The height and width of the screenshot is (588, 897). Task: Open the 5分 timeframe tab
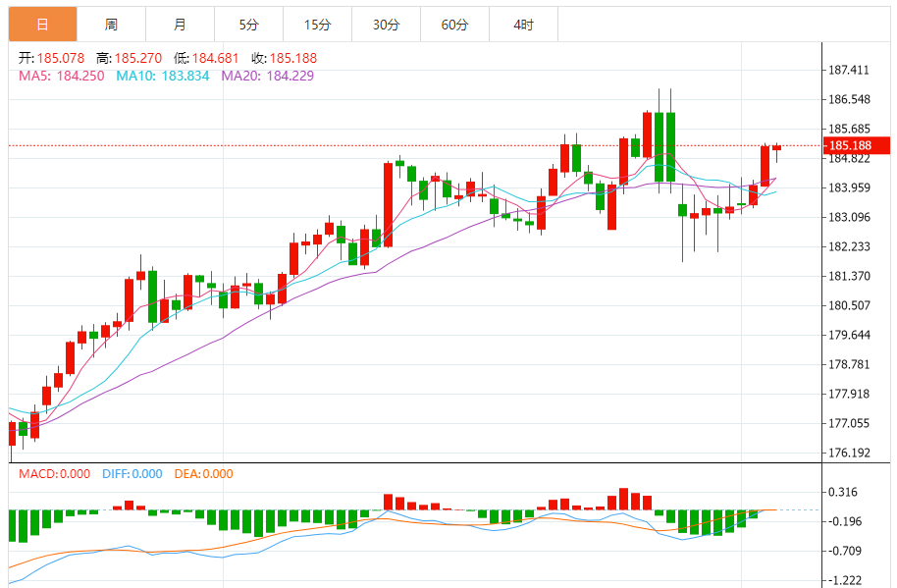(248, 25)
